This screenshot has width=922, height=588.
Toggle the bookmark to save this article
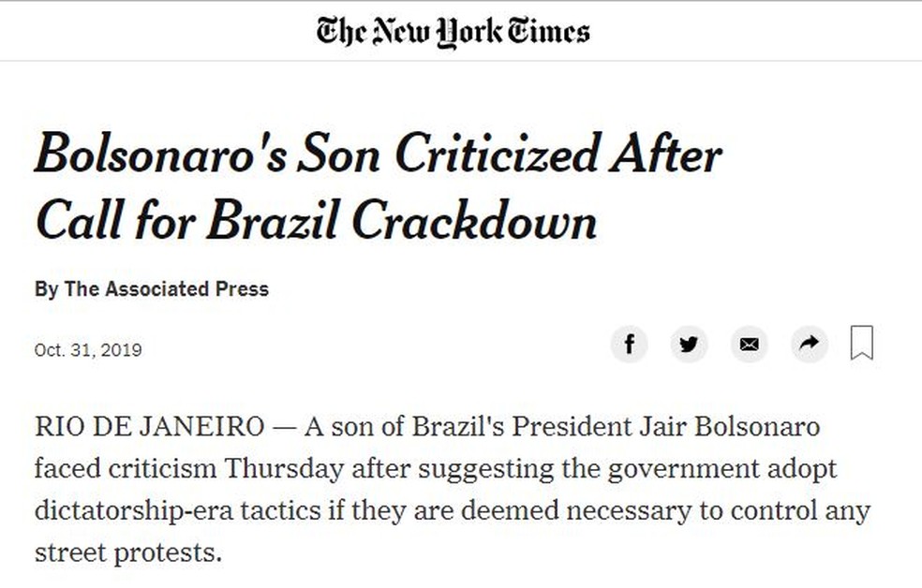862,343
